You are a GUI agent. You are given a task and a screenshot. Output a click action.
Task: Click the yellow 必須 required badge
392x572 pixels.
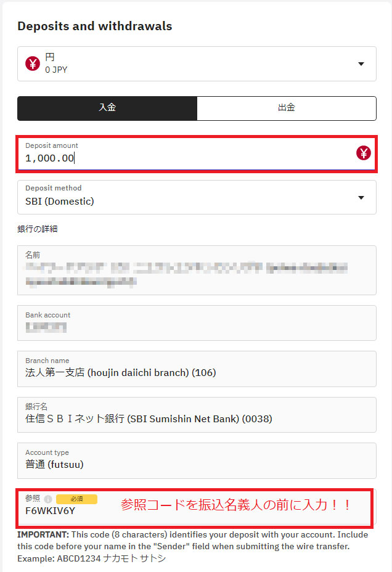tap(76, 499)
